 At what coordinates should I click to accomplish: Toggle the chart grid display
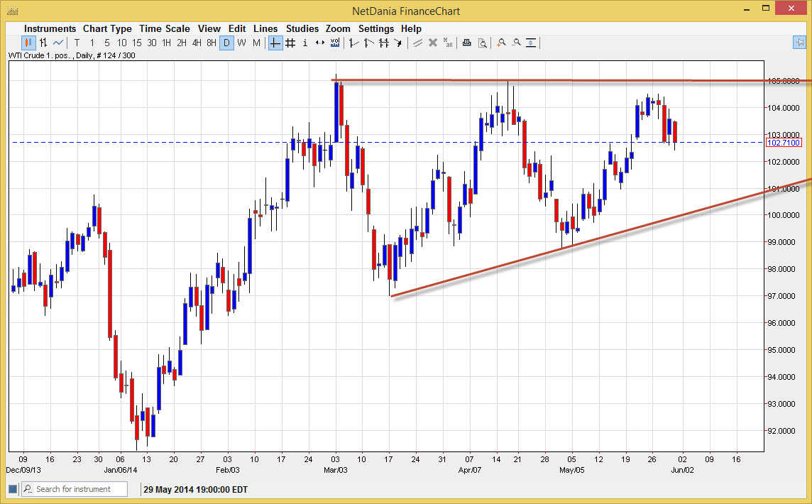(x=290, y=43)
